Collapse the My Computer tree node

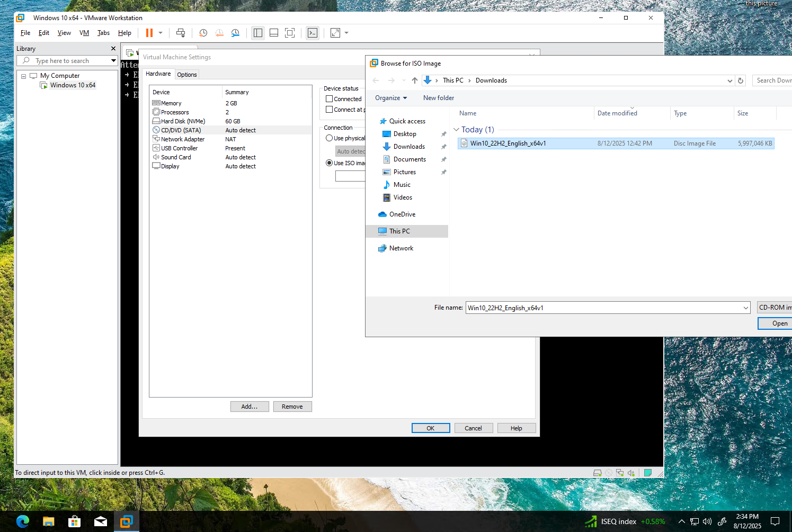tap(23, 76)
